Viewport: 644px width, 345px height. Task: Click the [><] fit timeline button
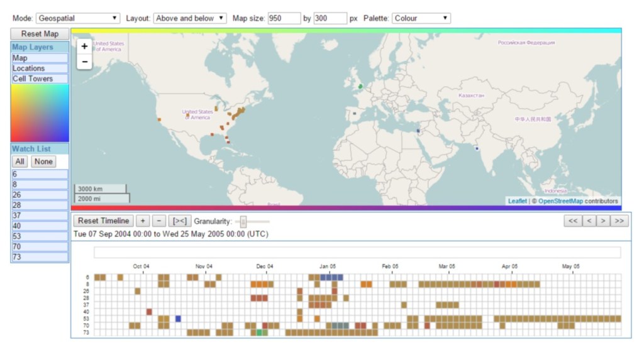pyautogui.click(x=180, y=221)
